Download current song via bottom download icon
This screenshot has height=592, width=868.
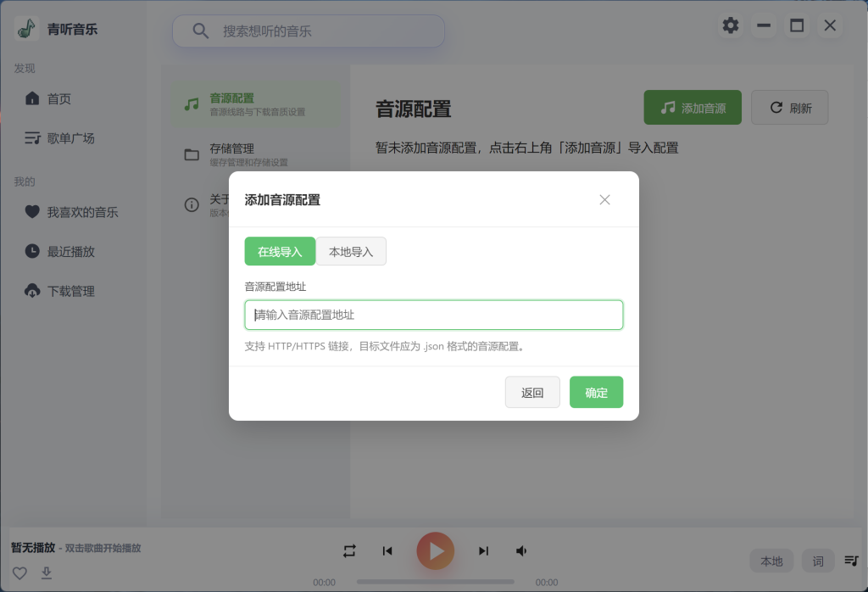47,573
